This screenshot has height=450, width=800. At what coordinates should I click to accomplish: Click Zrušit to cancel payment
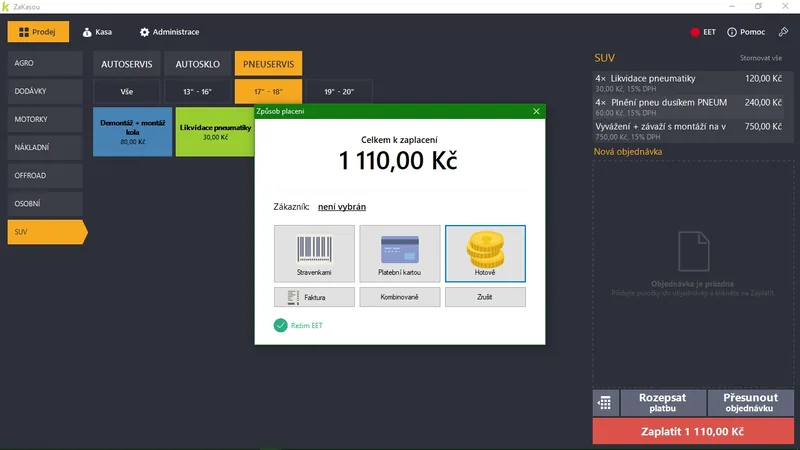485,297
